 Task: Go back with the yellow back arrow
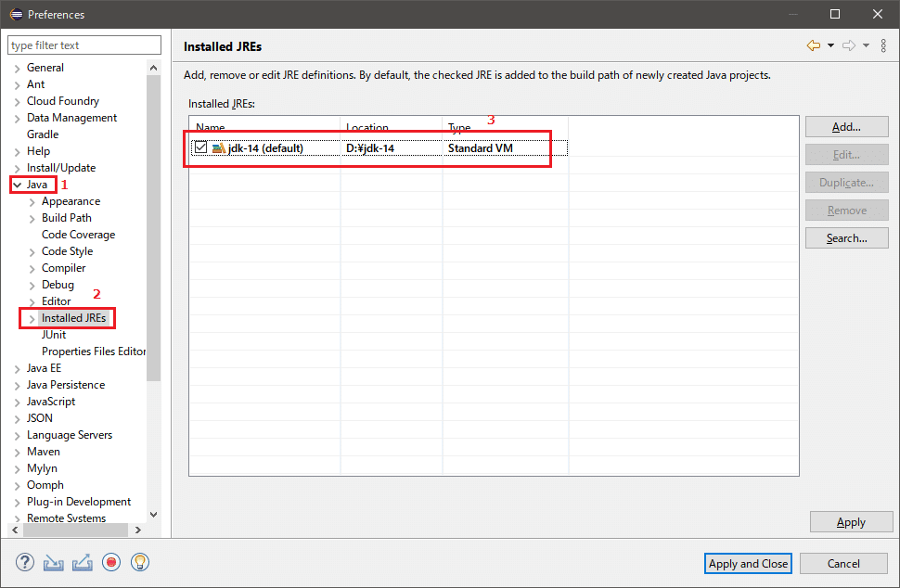pos(814,45)
